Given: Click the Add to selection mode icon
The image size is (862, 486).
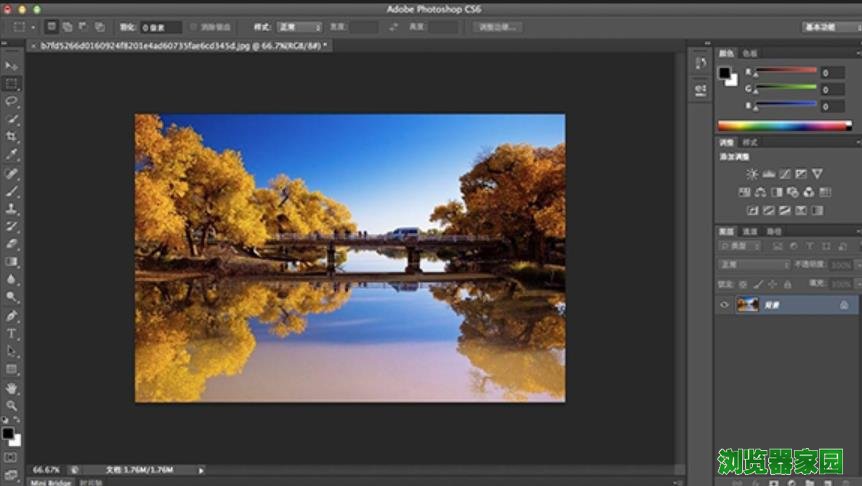Looking at the screenshot, I should (x=67, y=27).
